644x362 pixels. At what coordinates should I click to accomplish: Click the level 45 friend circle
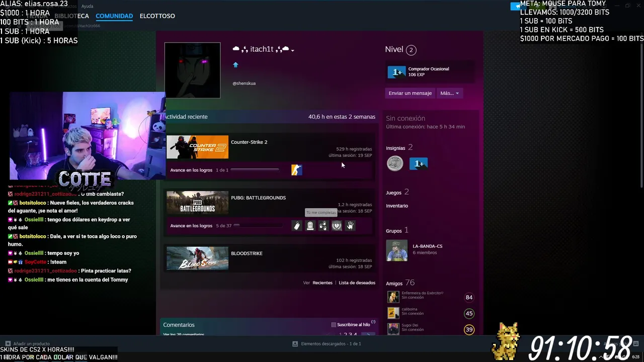pyautogui.click(x=469, y=313)
